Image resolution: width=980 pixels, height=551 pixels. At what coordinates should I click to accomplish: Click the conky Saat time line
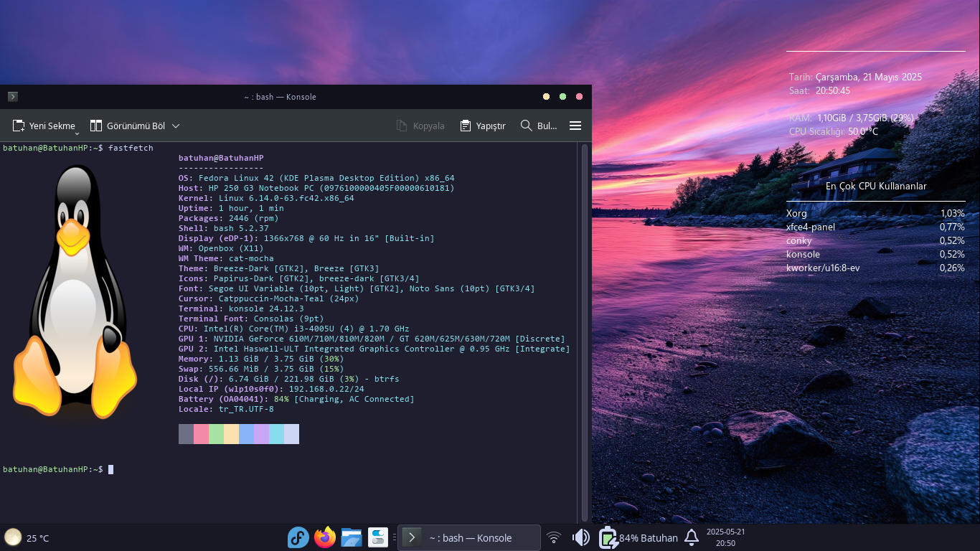pos(819,91)
